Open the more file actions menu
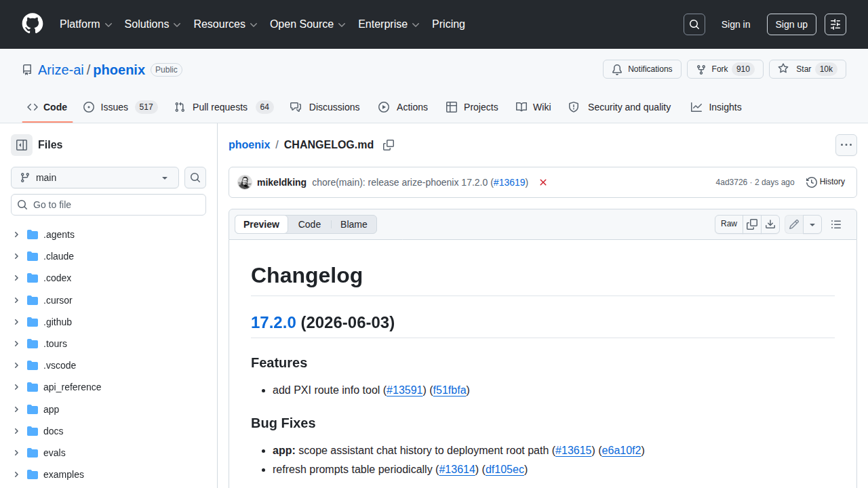 [846, 145]
